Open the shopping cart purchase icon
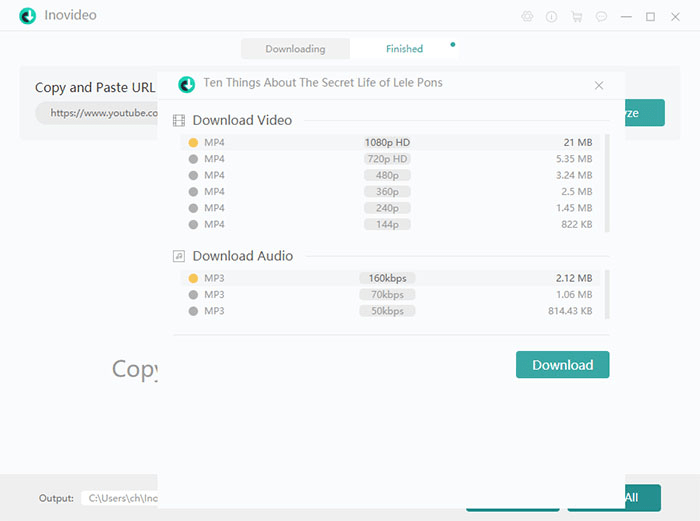 pos(577,17)
